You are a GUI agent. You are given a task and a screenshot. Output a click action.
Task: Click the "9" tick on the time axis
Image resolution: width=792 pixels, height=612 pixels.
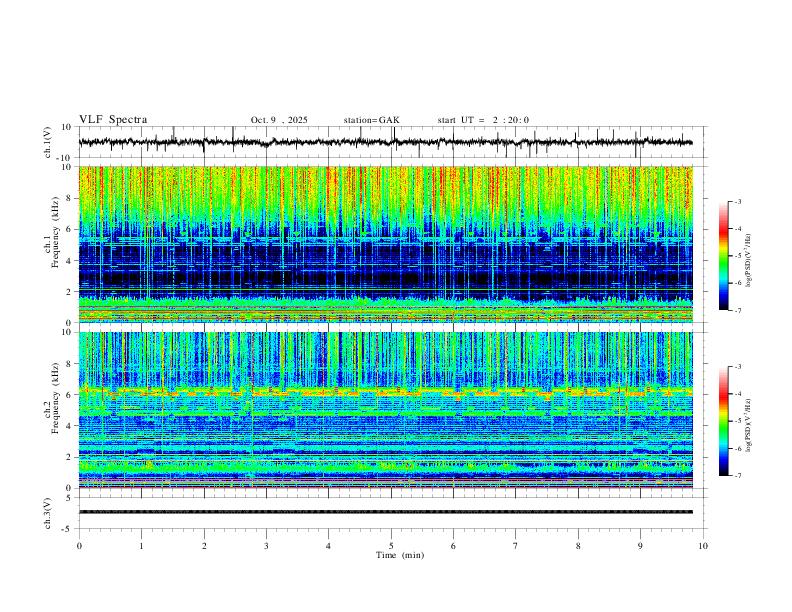tap(640, 546)
